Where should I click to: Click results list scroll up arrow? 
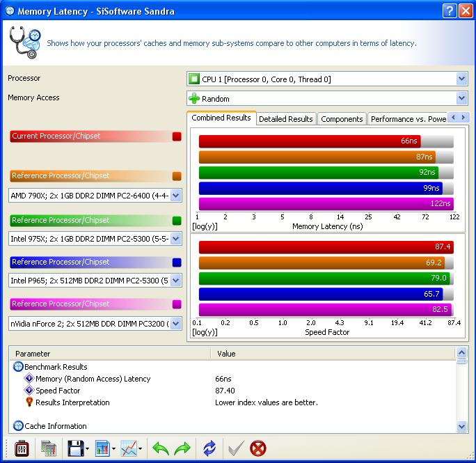point(461,353)
